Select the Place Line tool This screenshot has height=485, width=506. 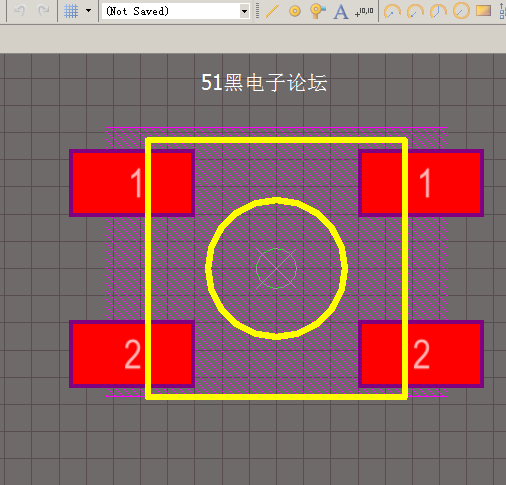tap(272, 11)
